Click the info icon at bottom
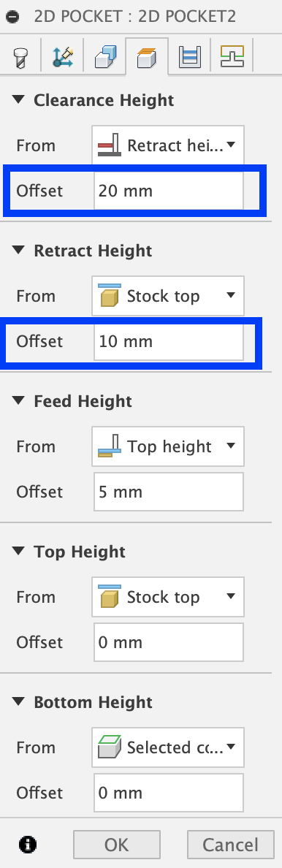This screenshot has height=868, width=282. 28,844
